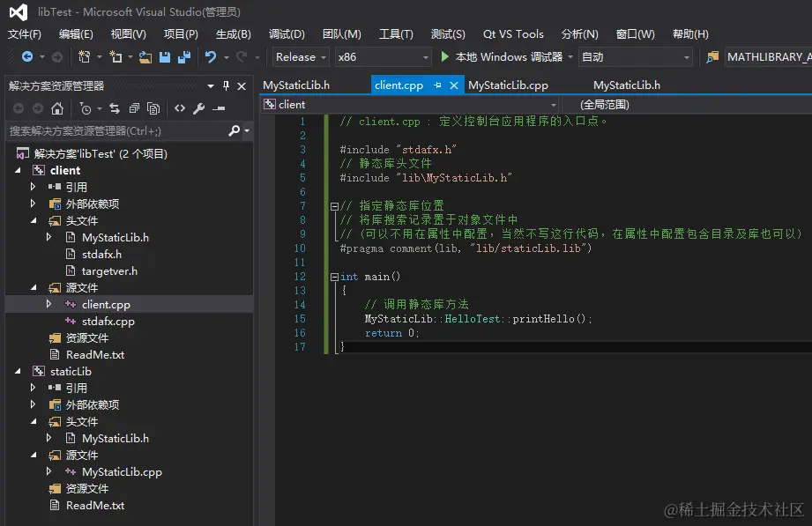Select stdafx.h in the client headers
The width and height of the screenshot is (812, 526).
click(x=101, y=255)
